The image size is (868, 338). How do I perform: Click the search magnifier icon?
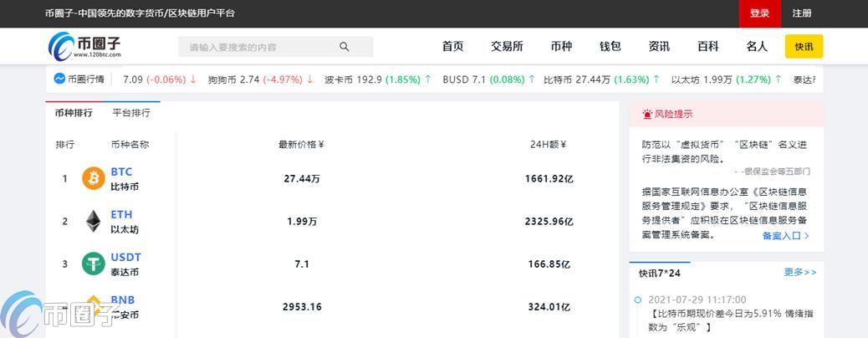click(345, 47)
